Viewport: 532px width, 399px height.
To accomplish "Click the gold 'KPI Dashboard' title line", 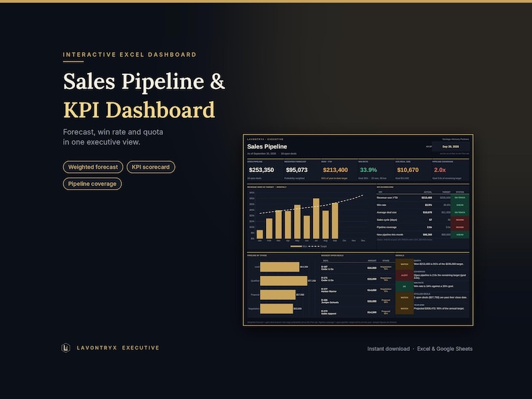I will point(139,110).
